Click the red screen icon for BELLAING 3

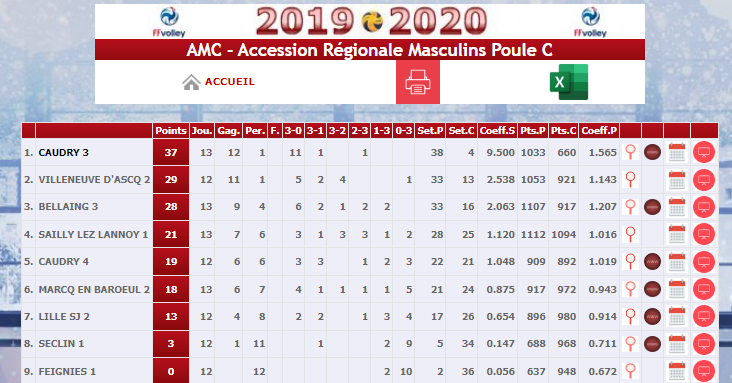pyautogui.click(x=704, y=207)
